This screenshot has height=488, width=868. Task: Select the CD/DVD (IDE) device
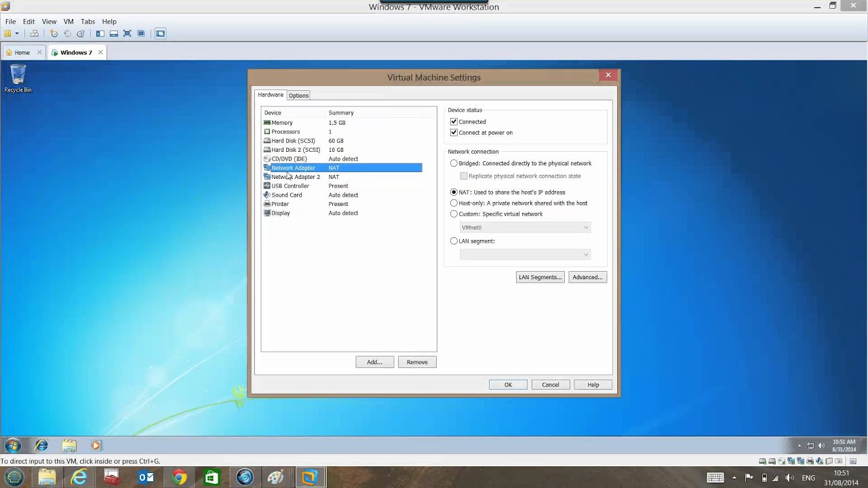coord(342,159)
